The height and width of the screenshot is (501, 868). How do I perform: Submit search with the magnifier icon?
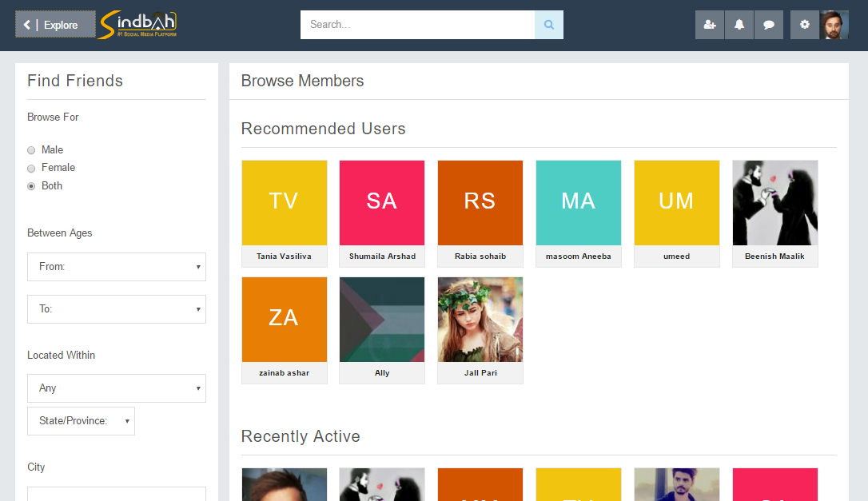[549, 24]
